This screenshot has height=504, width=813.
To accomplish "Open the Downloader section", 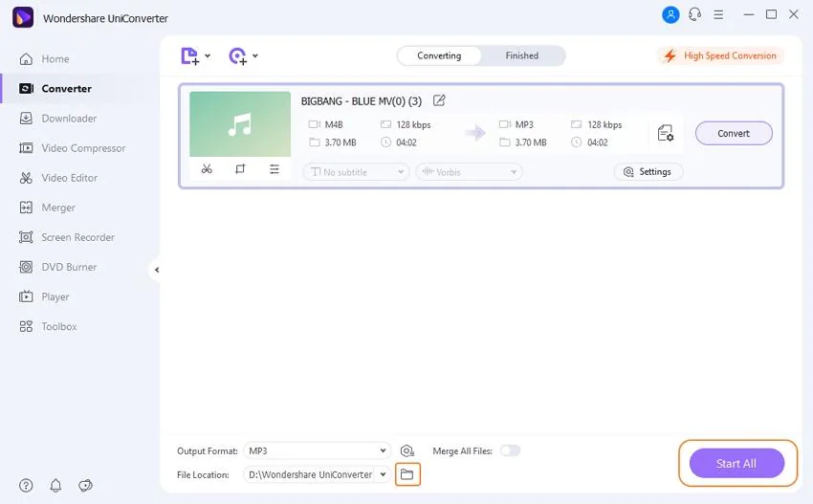I will tap(57, 119).
